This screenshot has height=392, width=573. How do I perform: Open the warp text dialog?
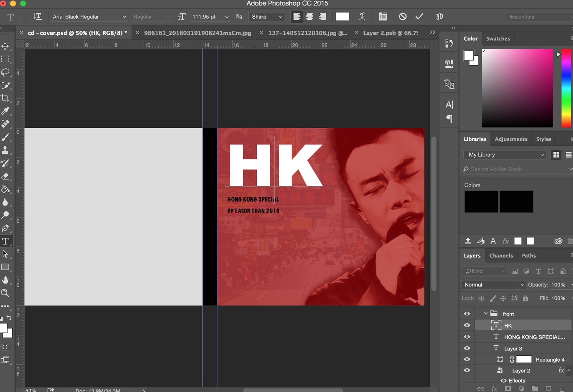pyautogui.click(x=362, y=16)
